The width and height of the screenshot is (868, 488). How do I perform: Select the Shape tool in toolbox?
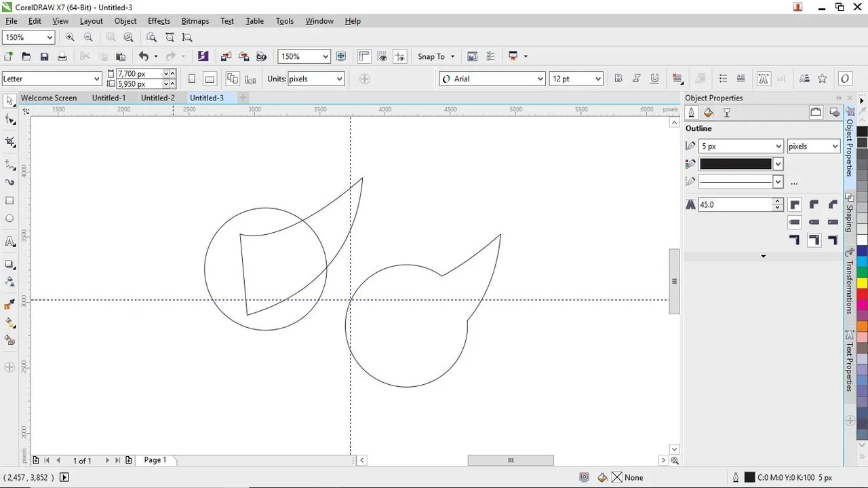[x=9, y=119]
